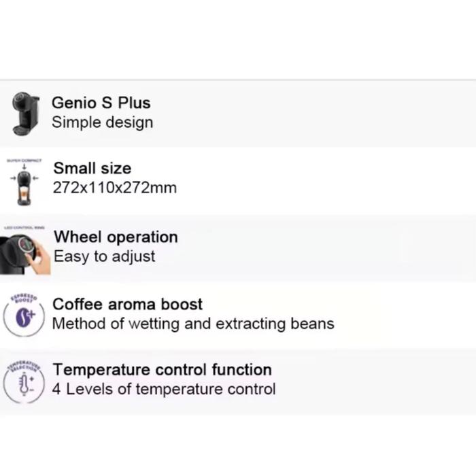Click 4 Levels of temperature control text
Viewport: 476px width, 476px height.
pyautogui.click(x=164, y=389)
